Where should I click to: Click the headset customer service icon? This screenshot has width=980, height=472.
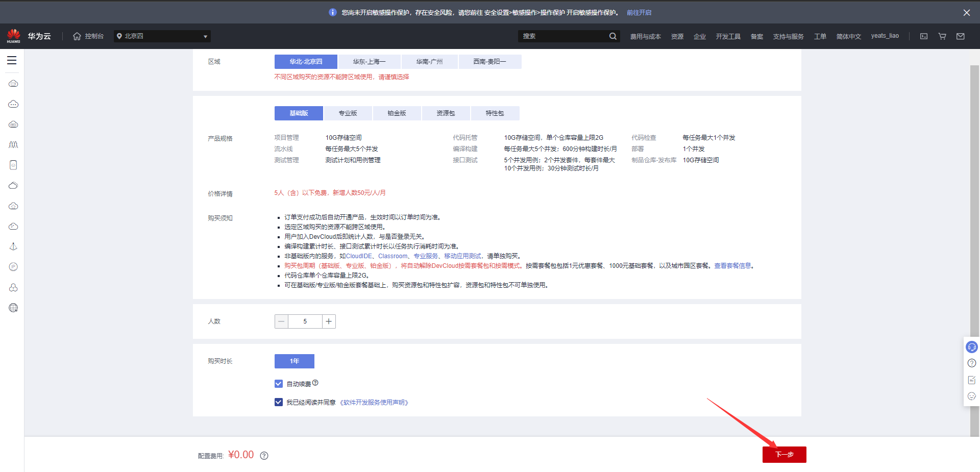(972, 347)
